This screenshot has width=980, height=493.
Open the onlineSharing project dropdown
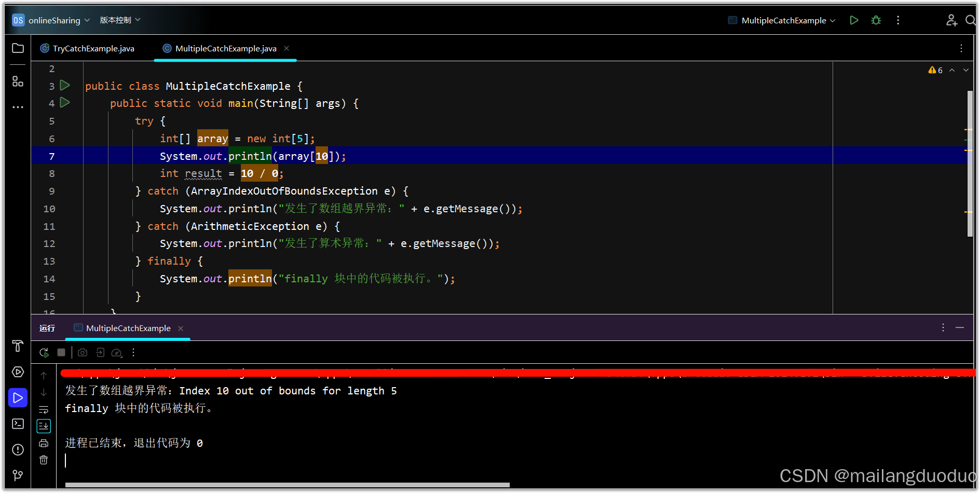52,20
